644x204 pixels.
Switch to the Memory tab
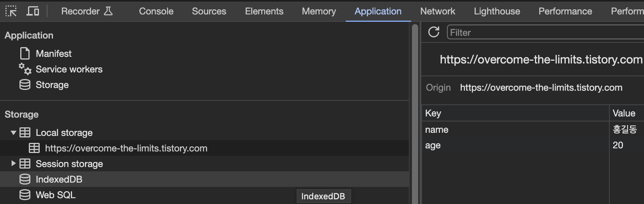(319, 11)
